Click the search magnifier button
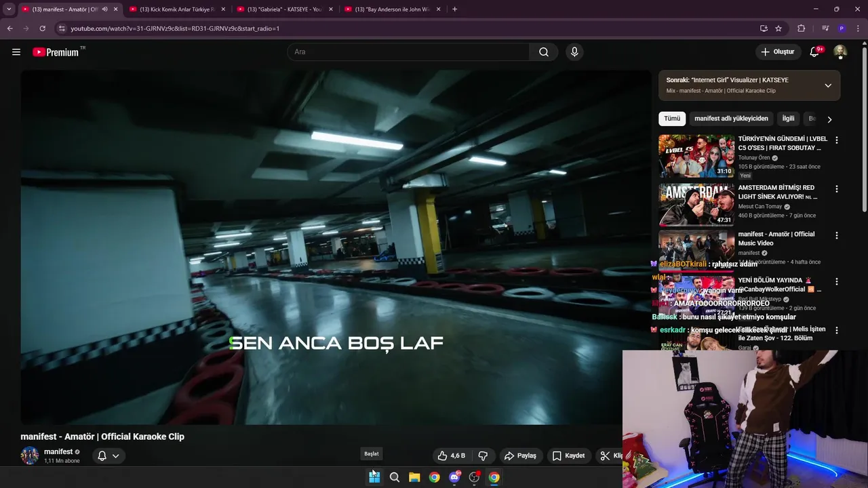The image size is (868, 488). click(544, 52)
